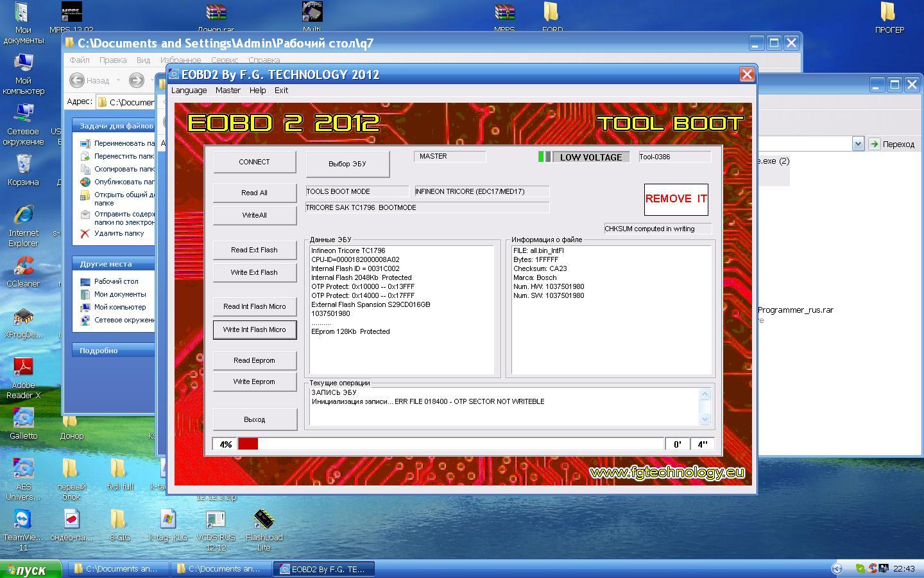This screenshot has width=924, height=578.
Task: Open the Master menu in EOBD2
Action: point(228,91)
